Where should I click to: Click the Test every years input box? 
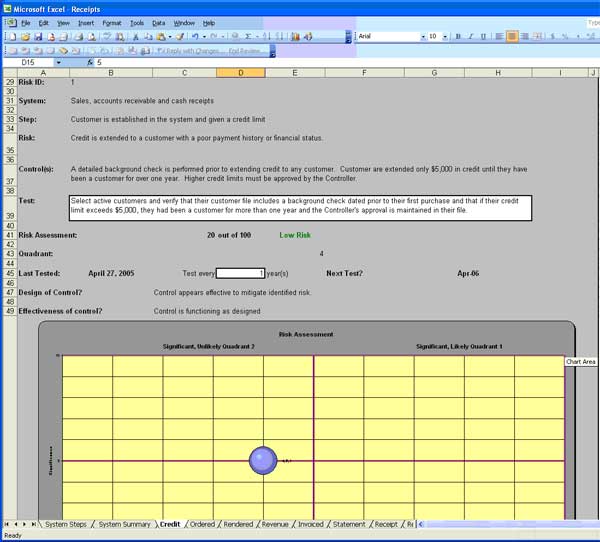click(240, 273)
